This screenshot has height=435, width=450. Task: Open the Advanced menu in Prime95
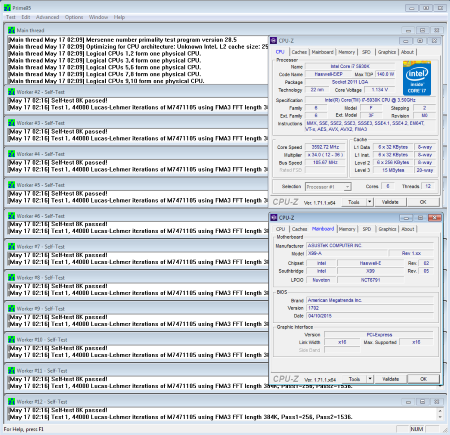pos(47,17)
